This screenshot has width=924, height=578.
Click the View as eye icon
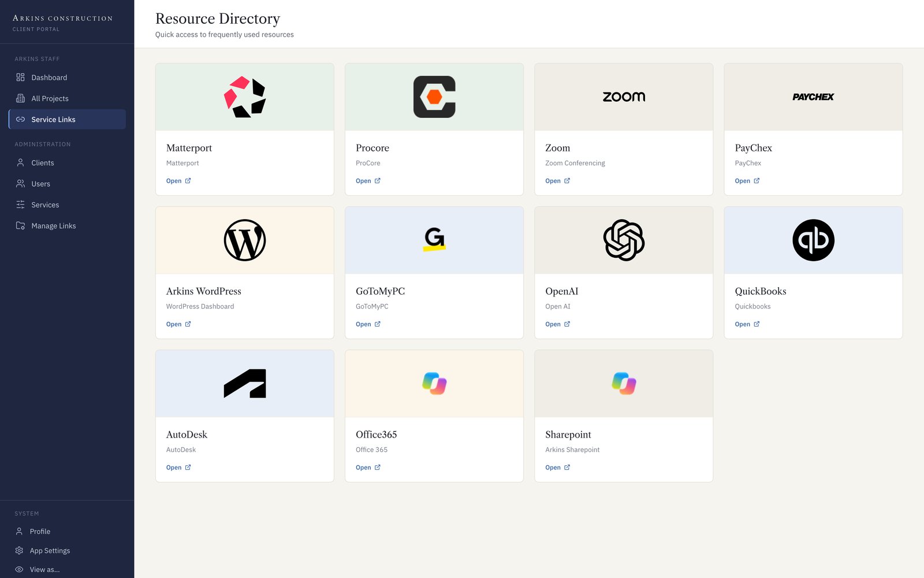19,569
